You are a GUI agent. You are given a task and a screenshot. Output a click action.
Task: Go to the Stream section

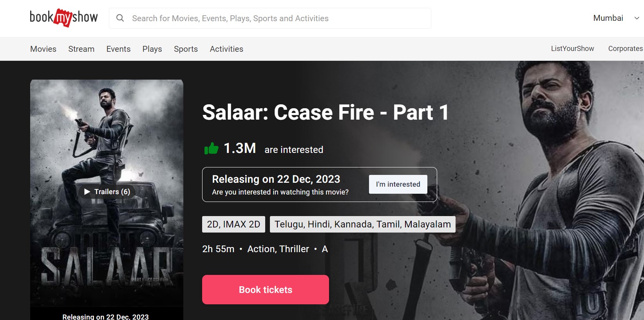pyautogui.click(x=81, y=49)
